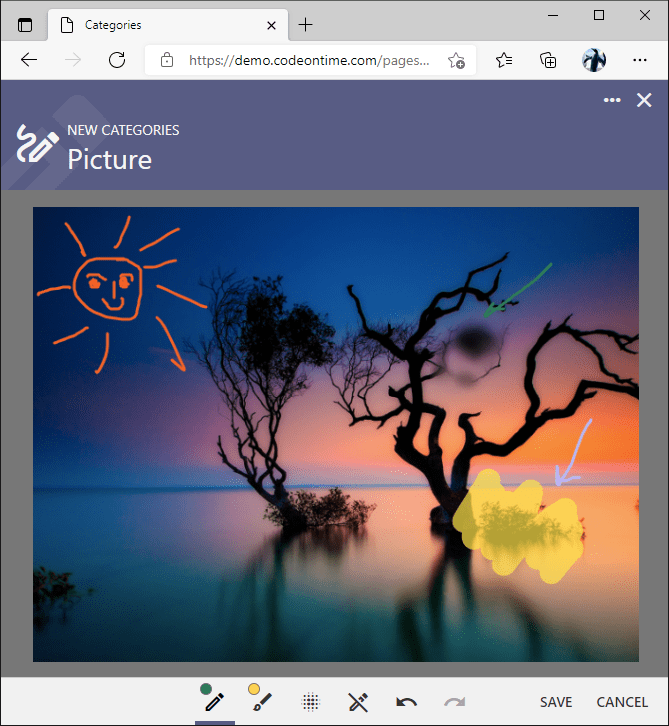
Task: View site information lock icon
Action: click(x=167, y=60)
